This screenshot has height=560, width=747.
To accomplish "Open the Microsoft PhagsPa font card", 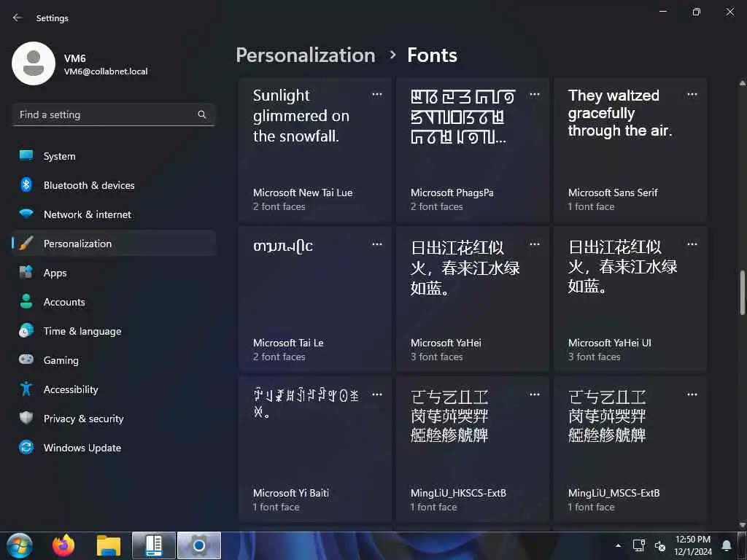I will 473,149.
